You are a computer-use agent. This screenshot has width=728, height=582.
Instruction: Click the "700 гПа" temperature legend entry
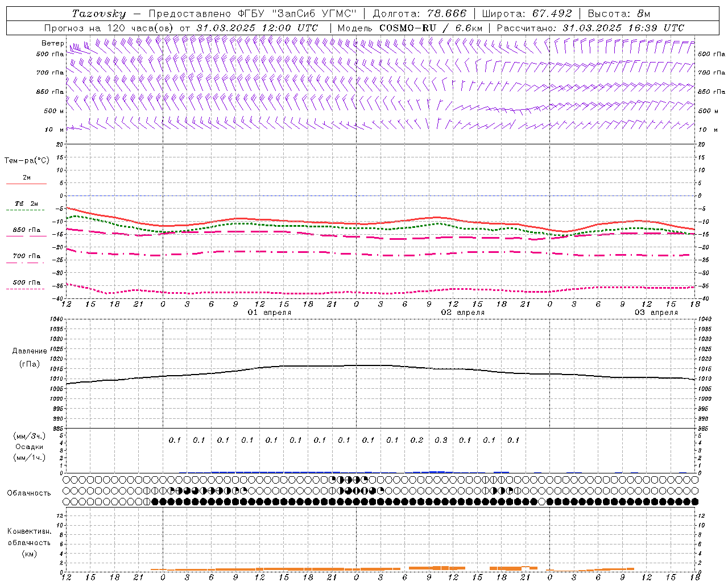[x=26, y=256]
